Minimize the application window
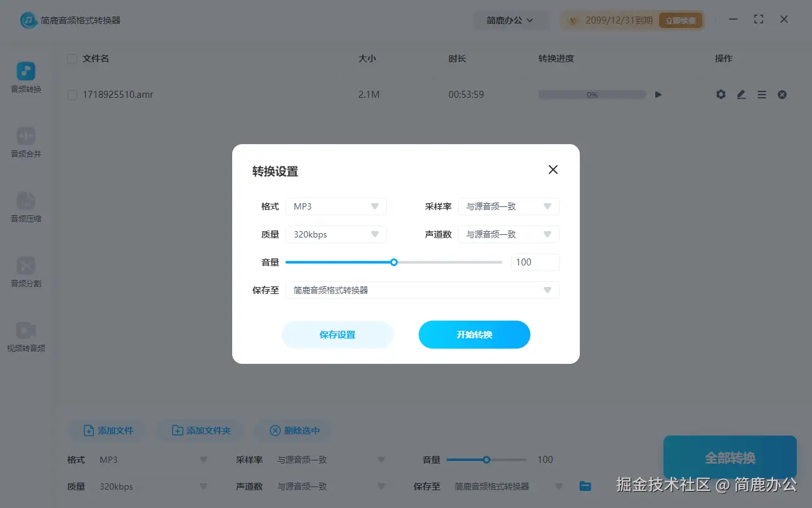The height and width of the screenshot is (508, 812). click(x=733, y=20)
